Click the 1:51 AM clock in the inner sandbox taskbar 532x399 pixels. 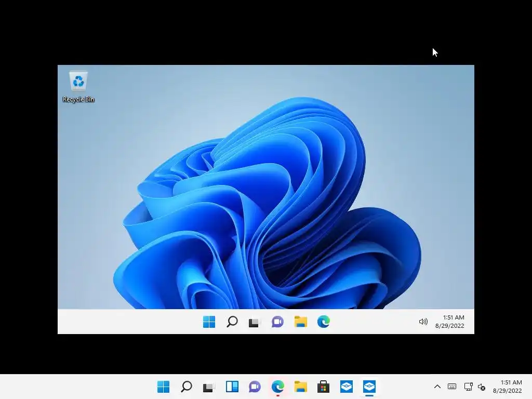[x=450, y=322]
